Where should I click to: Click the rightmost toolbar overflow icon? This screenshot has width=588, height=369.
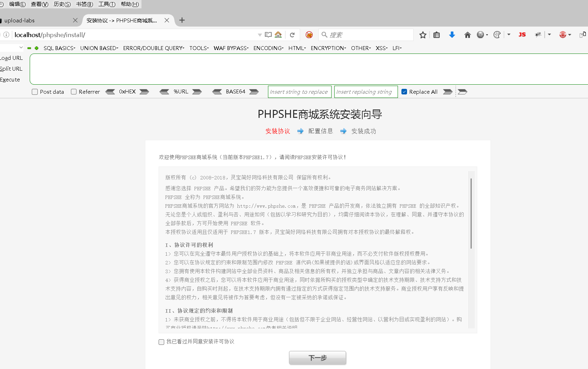tap(583, 35)
